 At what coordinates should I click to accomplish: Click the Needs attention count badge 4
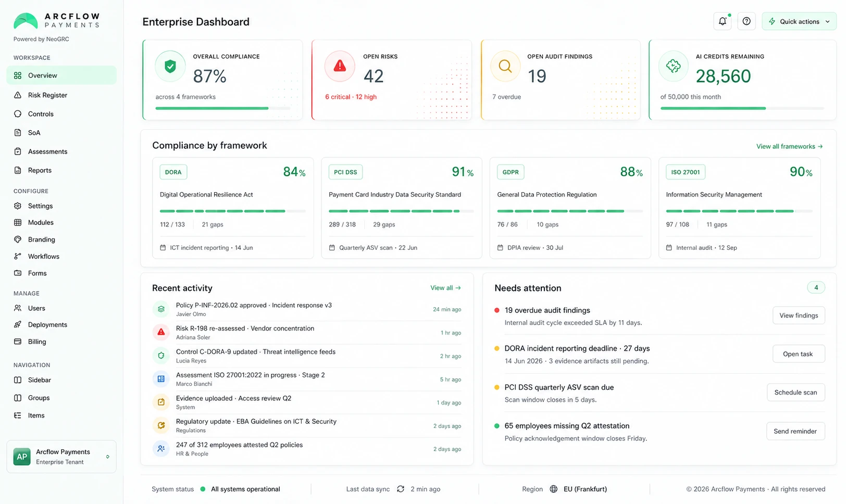[x=816, y=287]
